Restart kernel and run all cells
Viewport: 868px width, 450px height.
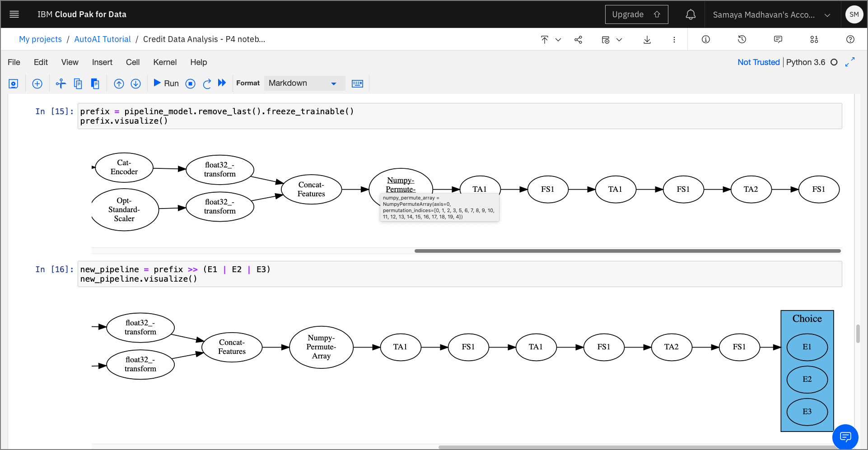pos(222,83)
